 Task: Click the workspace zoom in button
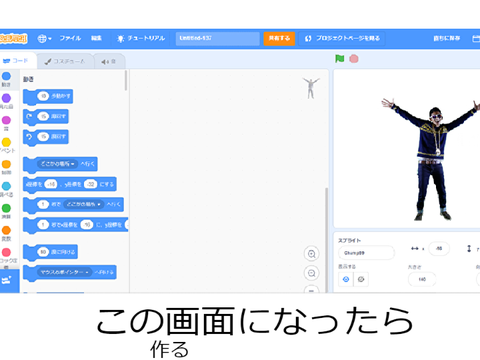pos(311,254)
